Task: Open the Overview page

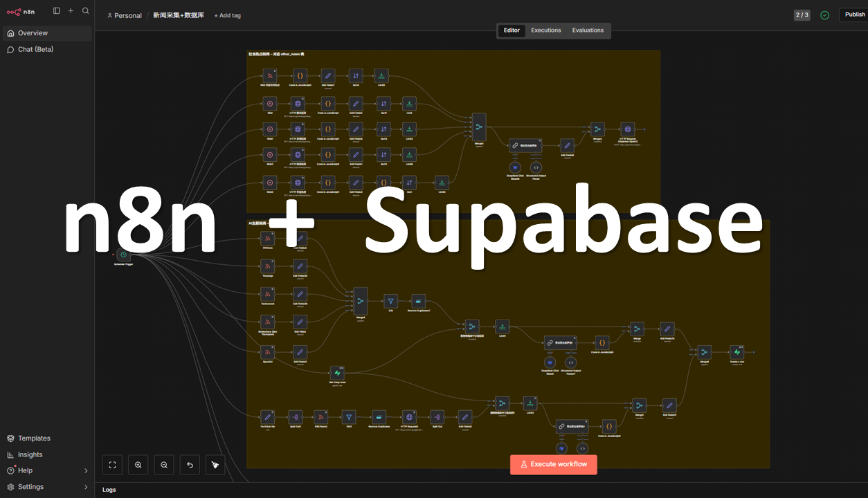Action: tap(47, 33)
